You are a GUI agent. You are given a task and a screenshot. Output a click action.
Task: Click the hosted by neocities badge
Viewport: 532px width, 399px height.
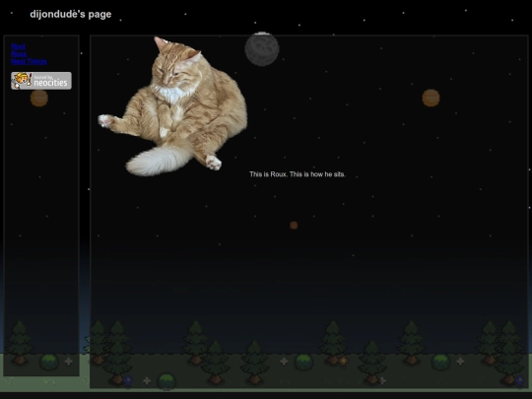point(41,81)
